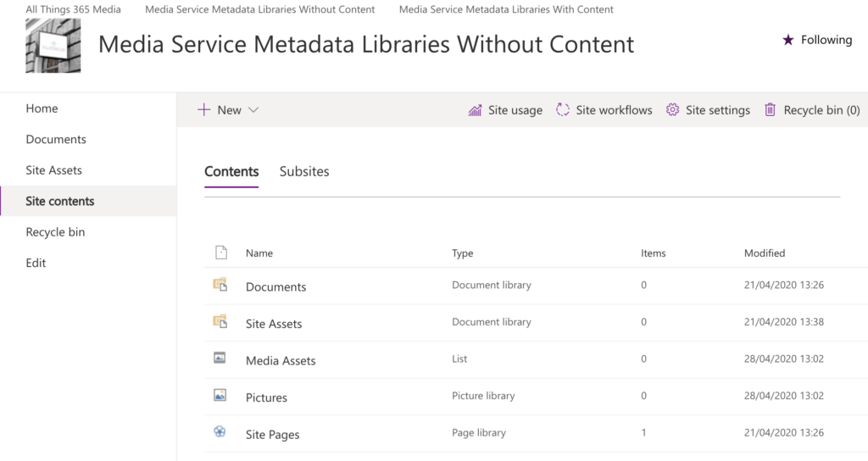
Task: Click the Document library type in Documents row
Action: tap(492, 285)
